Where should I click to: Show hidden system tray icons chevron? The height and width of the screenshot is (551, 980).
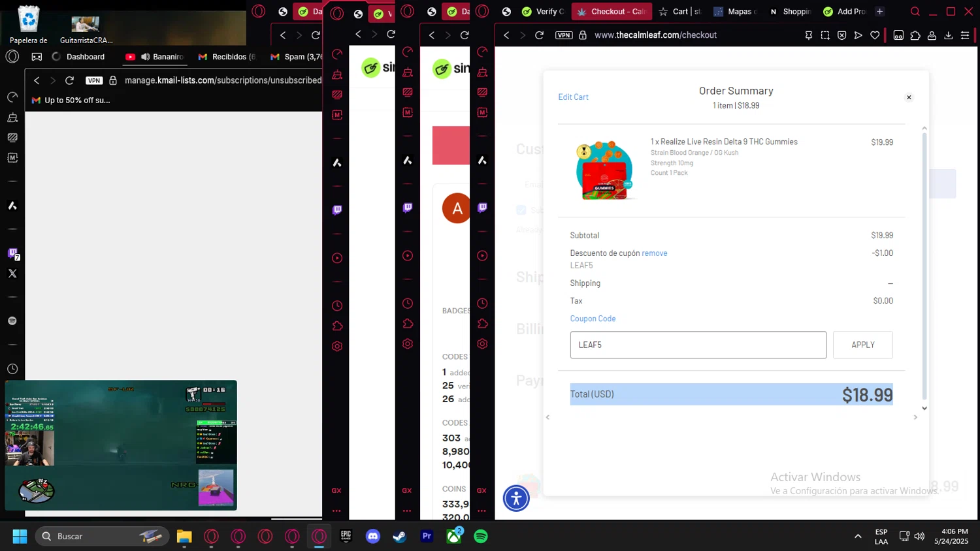(858, 536)
